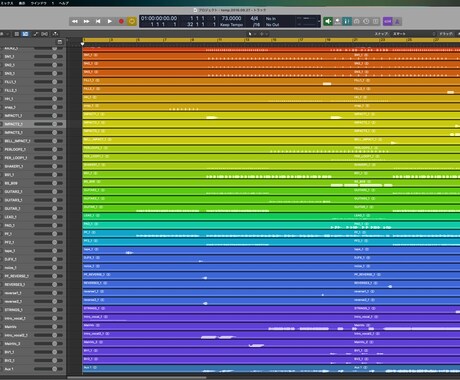Click the Rewind transport button
This screenshot has height=380, width=460.
point(75,21)
